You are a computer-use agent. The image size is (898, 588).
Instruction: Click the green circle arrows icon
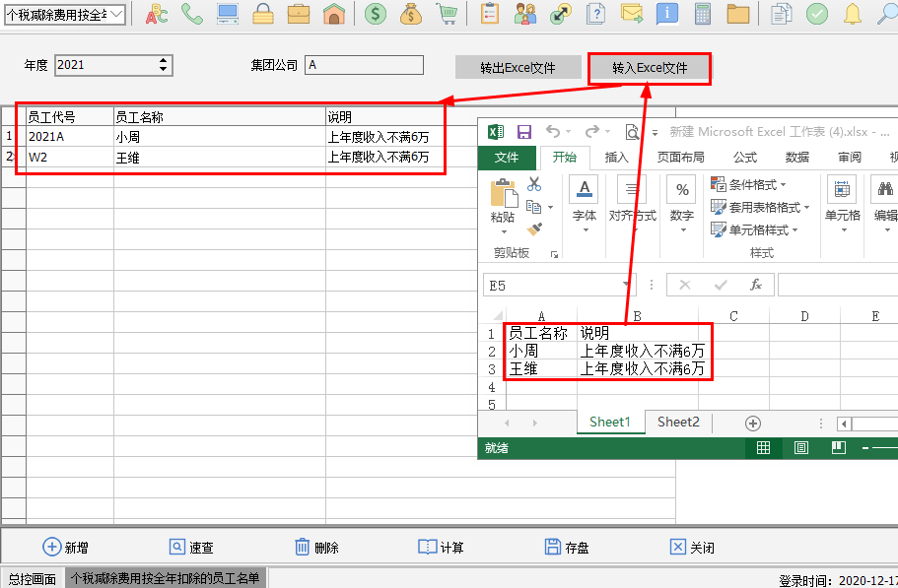coord(561,14)
